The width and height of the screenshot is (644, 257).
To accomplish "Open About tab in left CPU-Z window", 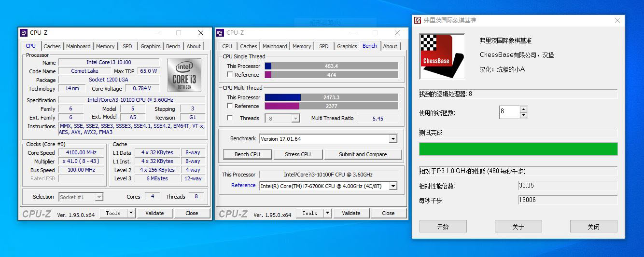I will tap(194, 46).
